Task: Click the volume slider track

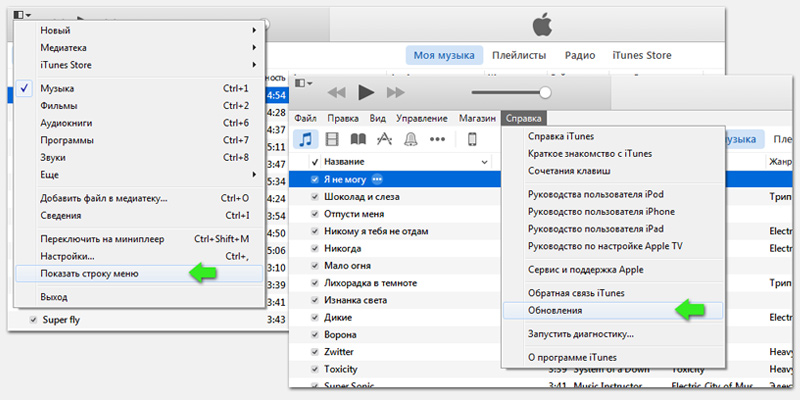Action: click(x=506, y=92)
